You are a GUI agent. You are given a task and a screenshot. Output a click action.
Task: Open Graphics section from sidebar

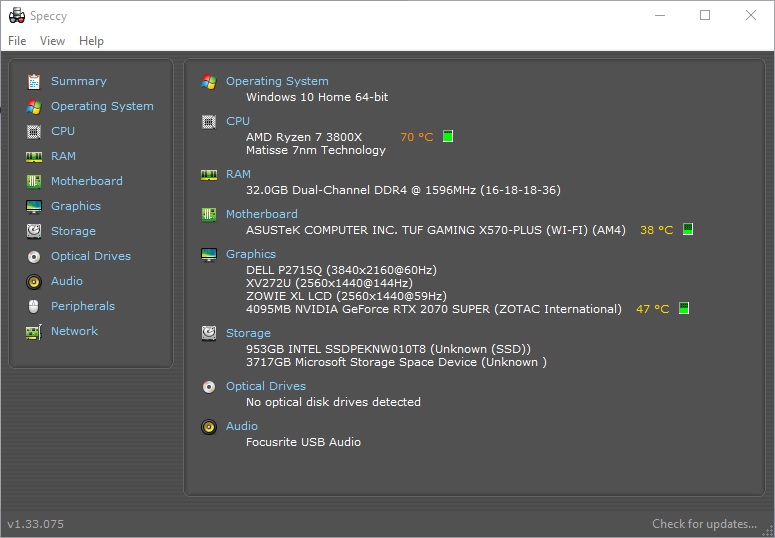(76, 206)
